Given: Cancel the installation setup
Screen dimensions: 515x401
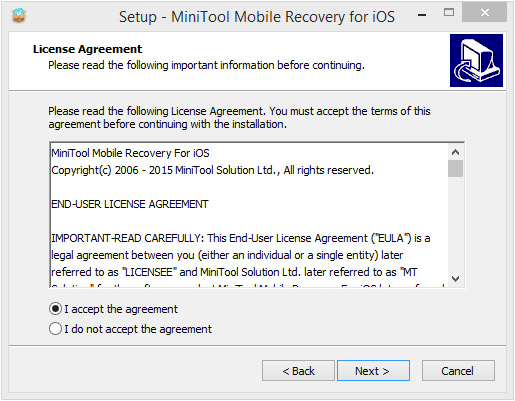Looking at the screenshot, I should click(x=458, y=371).
